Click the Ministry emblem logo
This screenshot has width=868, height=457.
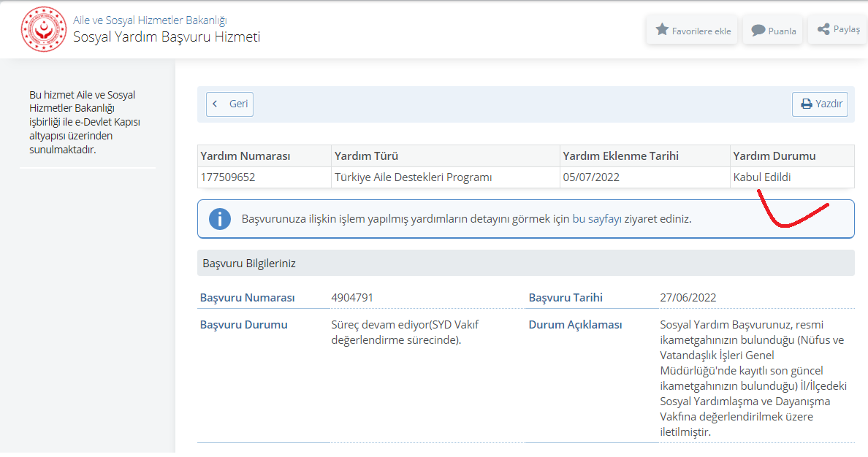coord(43,29)
